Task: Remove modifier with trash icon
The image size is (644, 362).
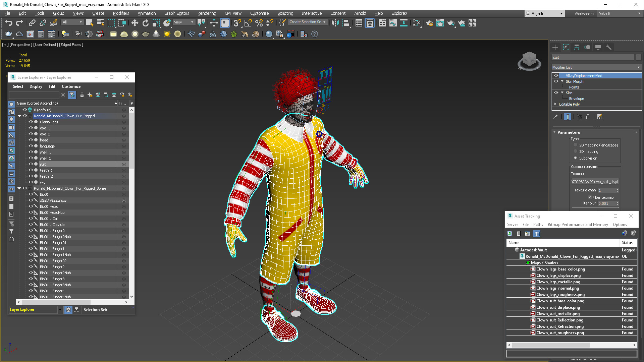Action: [x=588, y=117]
